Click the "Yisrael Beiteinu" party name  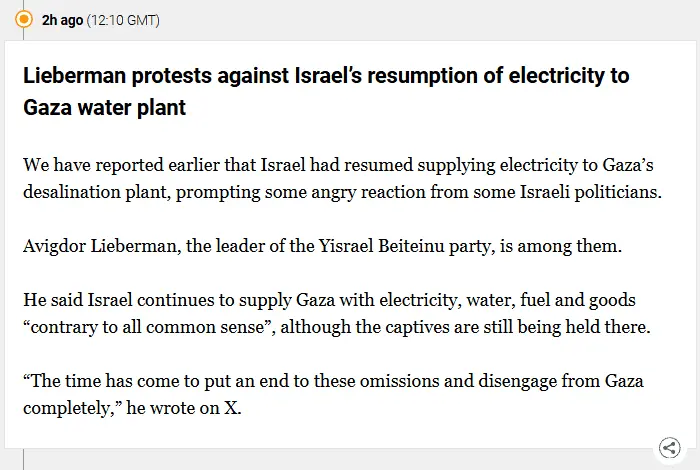[x=404, y=246]
